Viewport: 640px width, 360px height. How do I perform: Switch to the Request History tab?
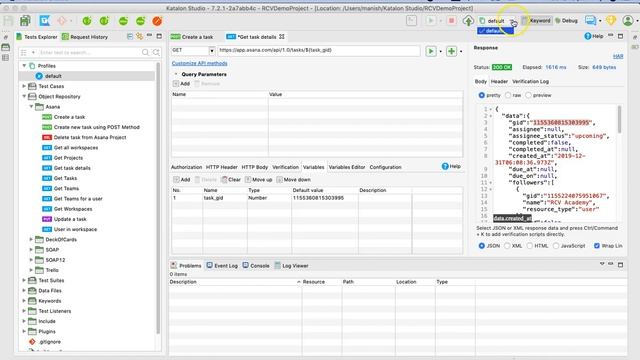[85, 37]
